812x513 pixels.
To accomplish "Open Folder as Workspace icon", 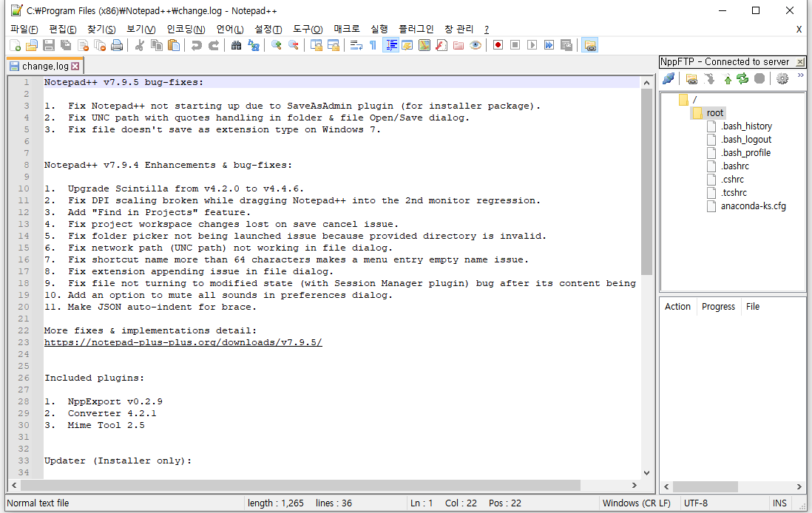I will (459, 46).
